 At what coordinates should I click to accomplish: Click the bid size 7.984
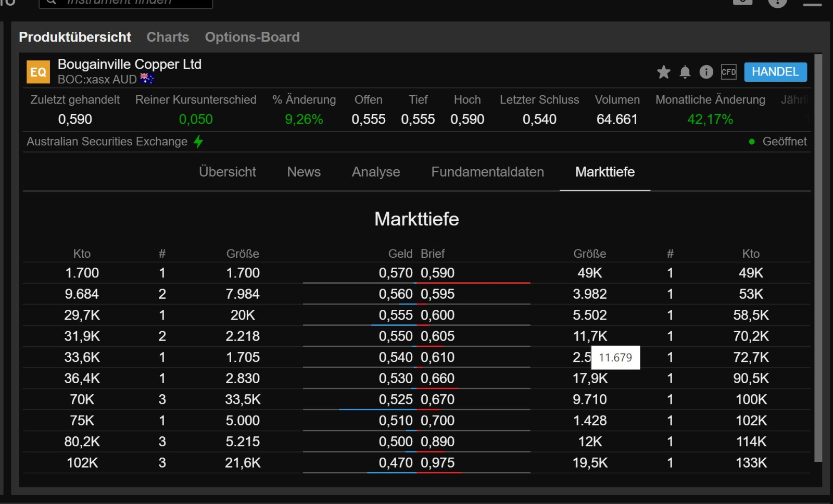click(x=243, y=294)
